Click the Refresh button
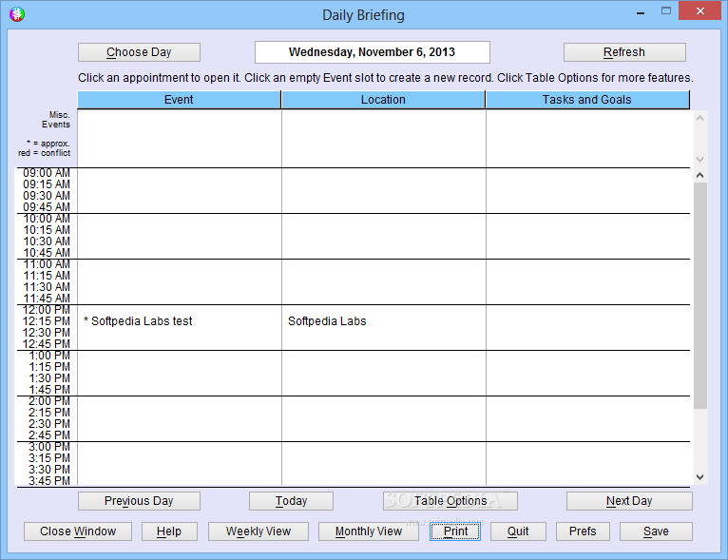The height and width of the screenshot is (560, 728). (x=624, y=52)
